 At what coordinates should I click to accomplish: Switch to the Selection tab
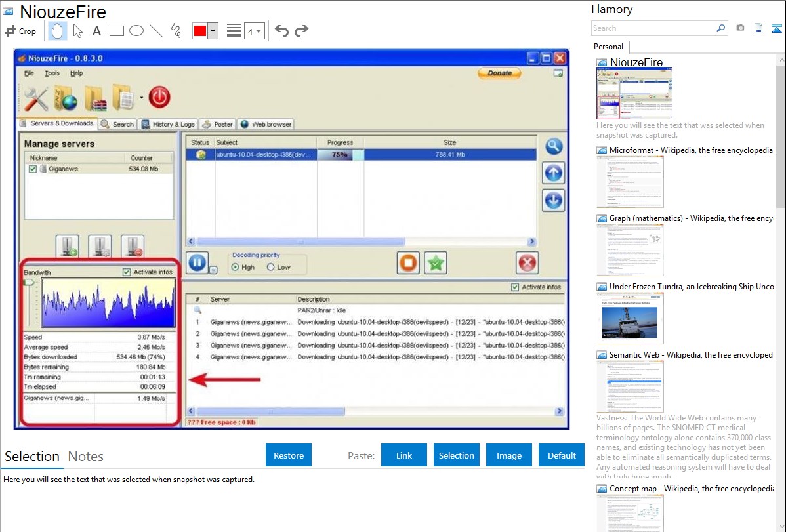(32, 457)
